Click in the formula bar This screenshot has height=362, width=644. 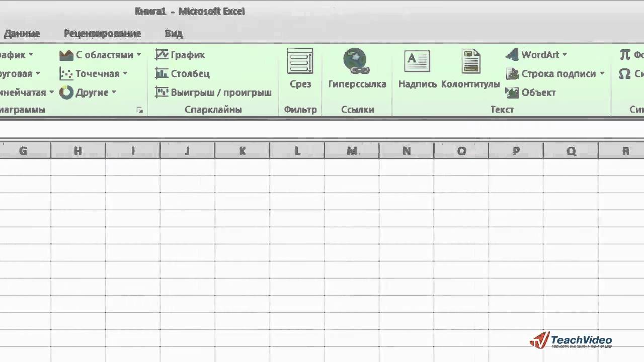(322, 130)
